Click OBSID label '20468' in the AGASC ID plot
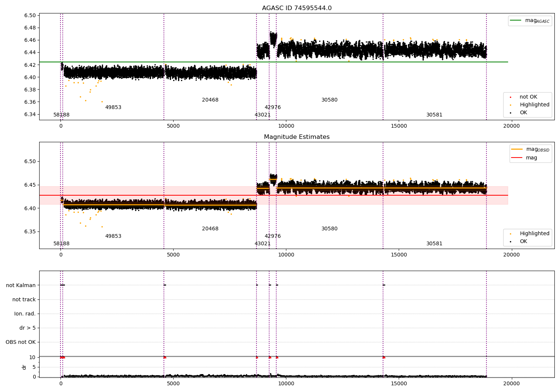 [210, 100]
